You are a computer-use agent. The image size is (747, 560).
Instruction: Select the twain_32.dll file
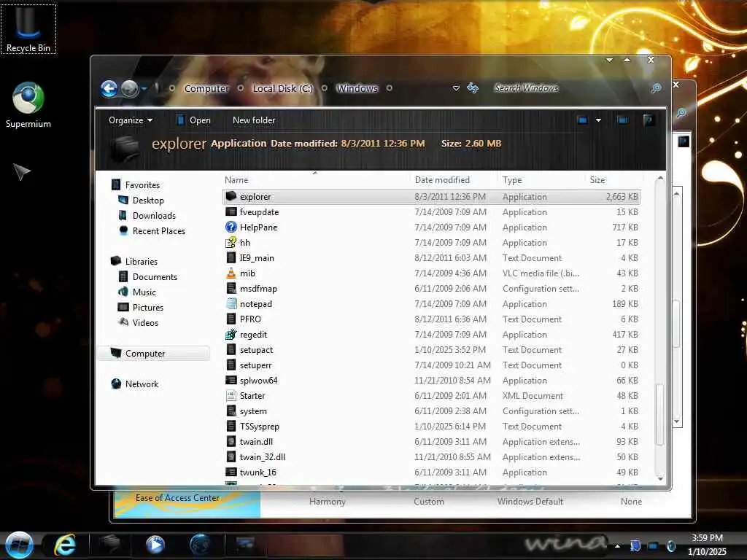[431, 457]
